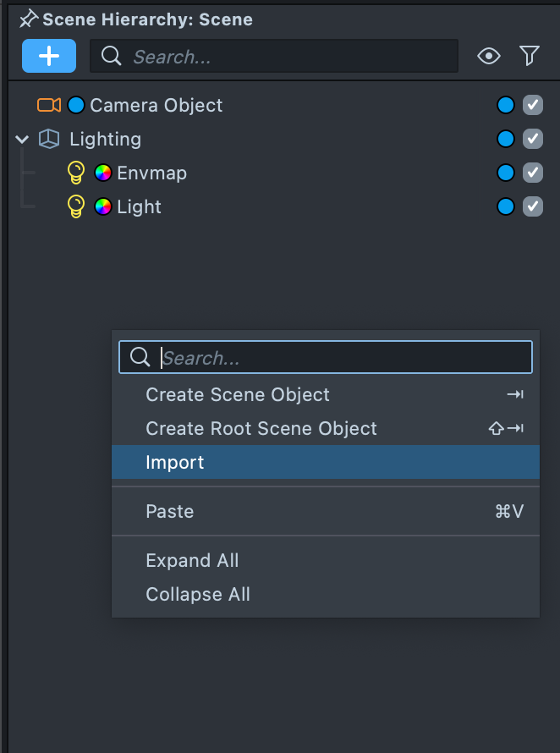560x753 pixels.
Task: Select Import from the context menu
Action: pyautogui.click(x=175, y=462)
